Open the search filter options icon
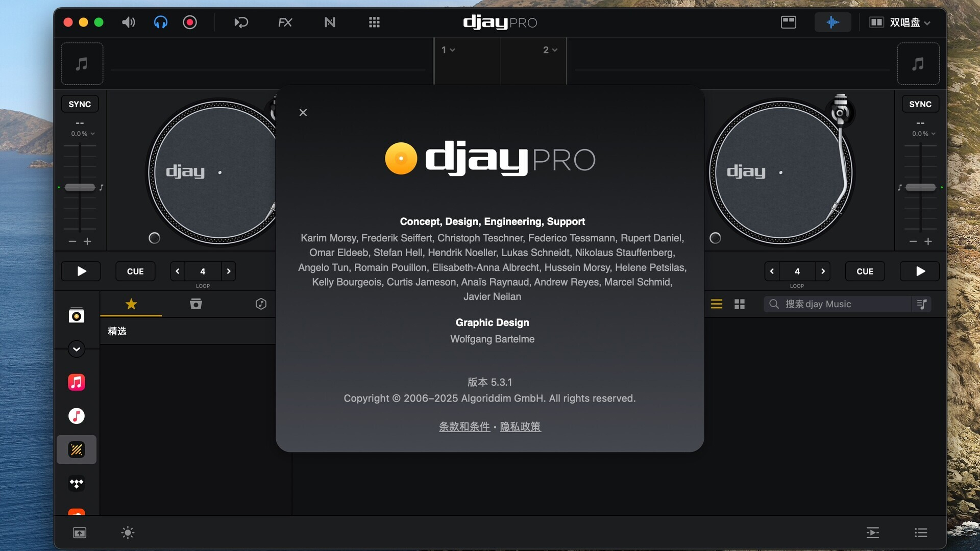980x551 pixels. [922, 304]
